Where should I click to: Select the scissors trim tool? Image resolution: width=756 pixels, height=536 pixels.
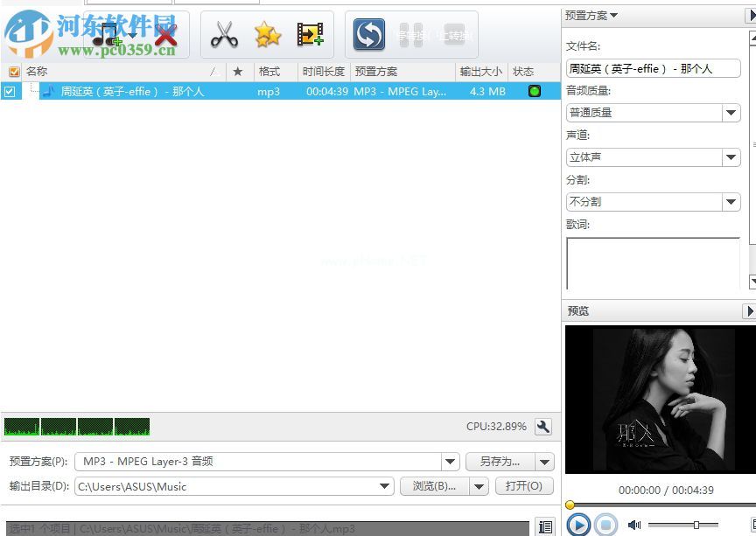click(224, 35)
